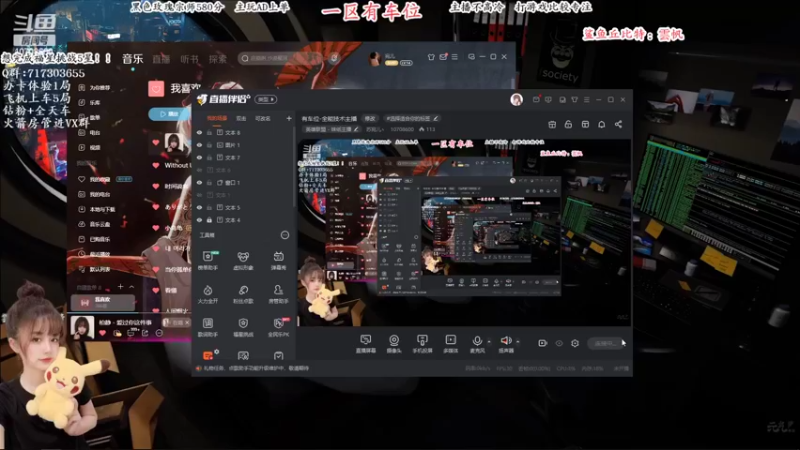Edit the League of Legends category tag
This screenshot has width=800, height=450.
(x=333, y=129)
